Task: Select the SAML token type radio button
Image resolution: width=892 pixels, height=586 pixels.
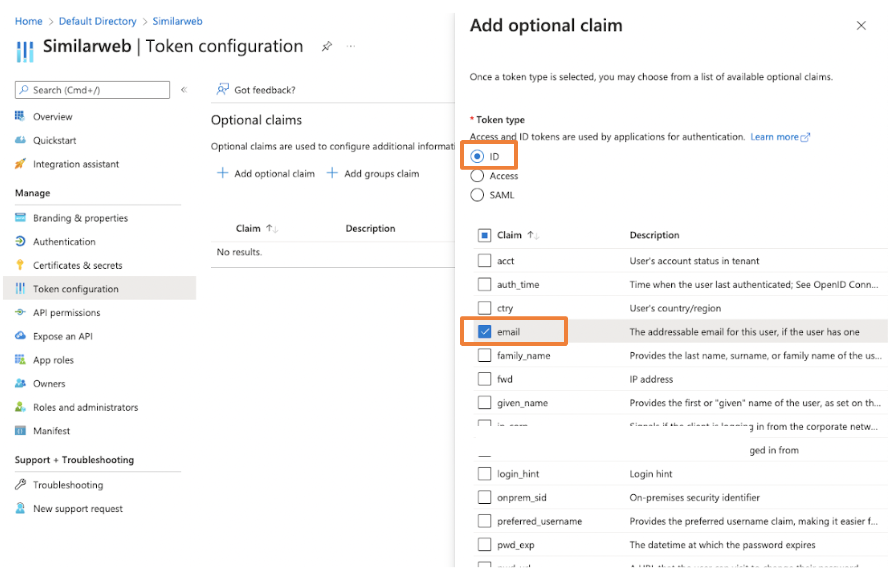Action: pos(477,195)
